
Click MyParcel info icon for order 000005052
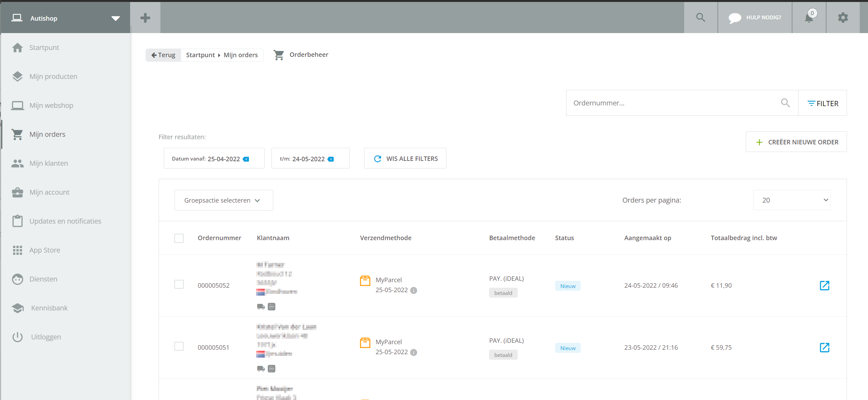pos(414,290)
